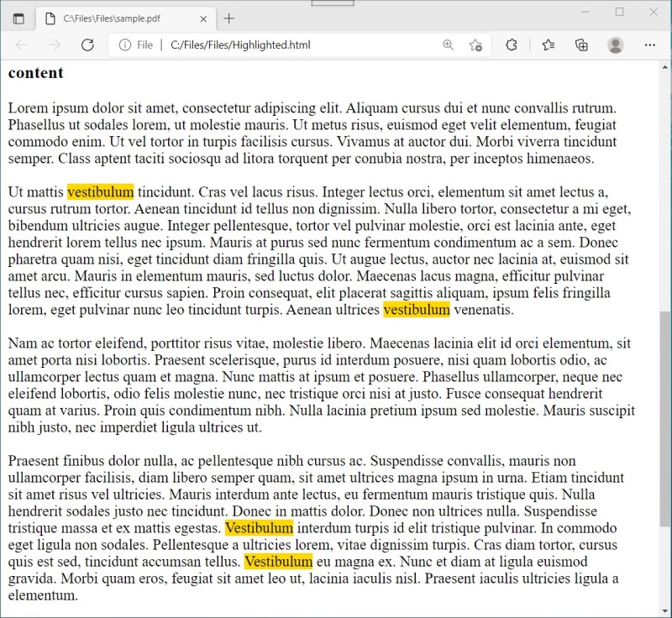Open the browser profile avatar
The image size is (672, 618).
pos(615,45)
